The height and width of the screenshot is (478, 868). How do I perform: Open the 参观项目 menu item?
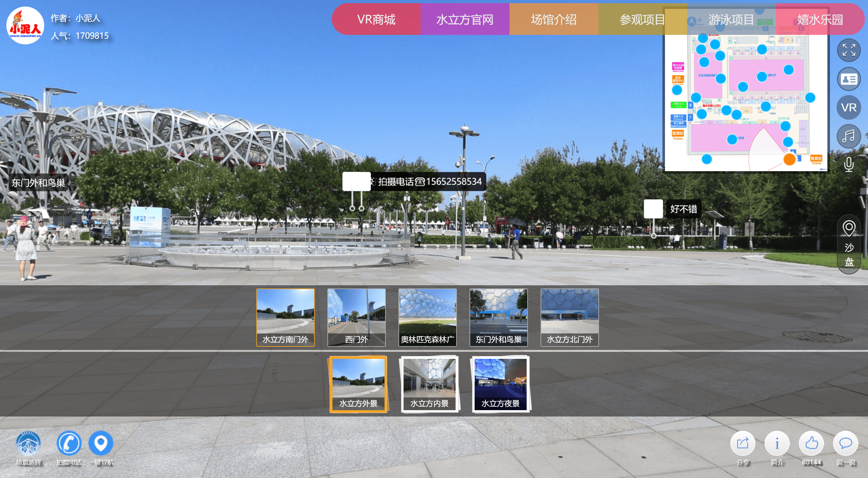(642, 20)
